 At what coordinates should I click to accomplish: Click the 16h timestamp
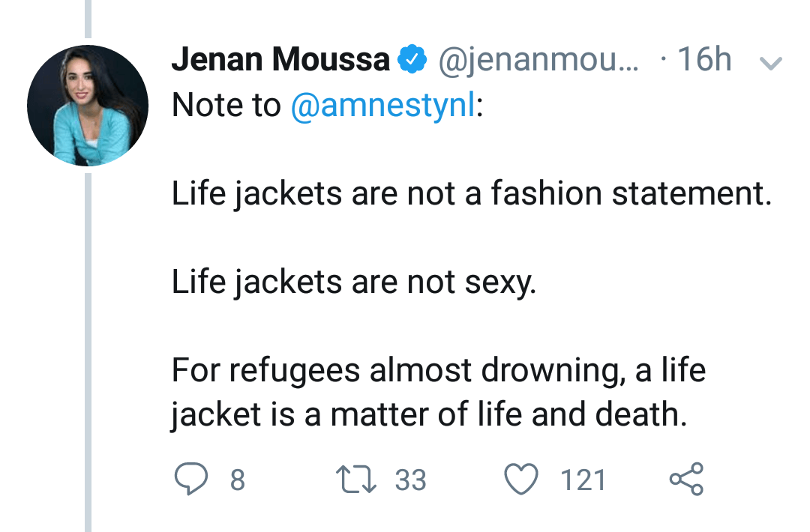[703, 60]
